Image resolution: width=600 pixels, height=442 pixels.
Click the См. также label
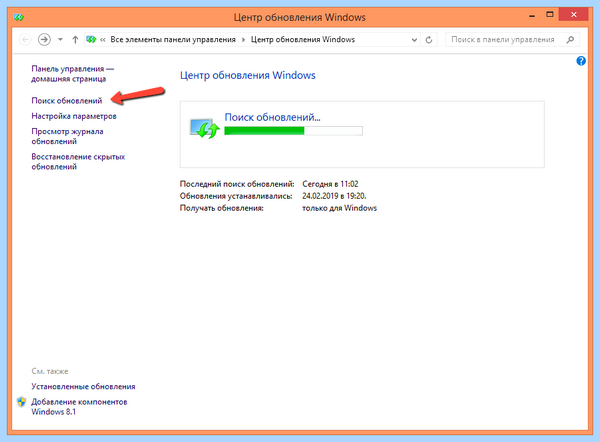pyautogui.click(x=50, y=371)
